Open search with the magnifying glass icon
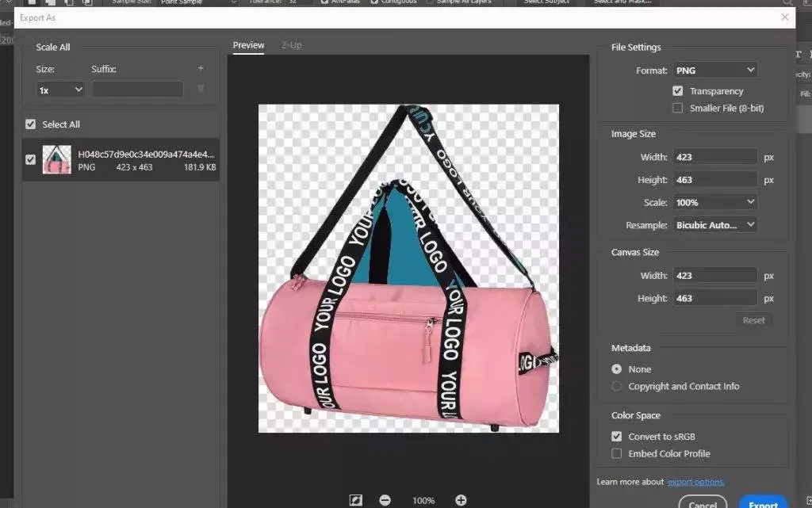Image resolution: width=812 pixels, height=508 pixels. tap(787, 3)
